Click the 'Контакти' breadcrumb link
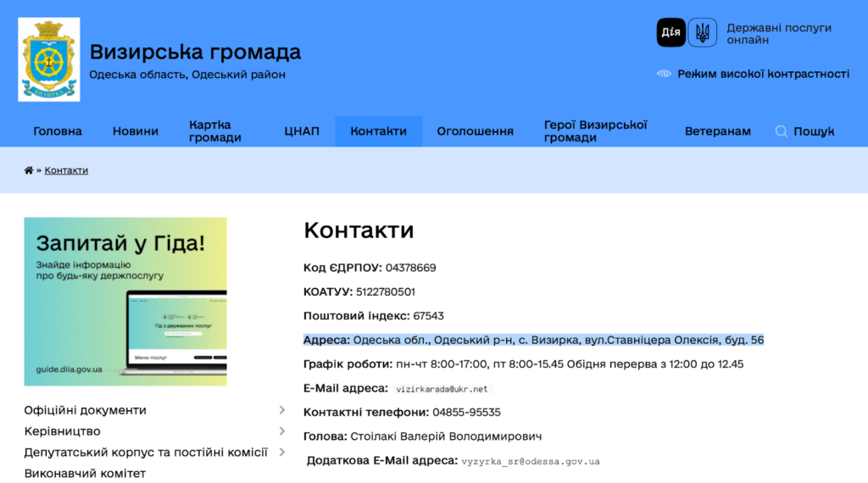This screenshot has width=868, height=483. [x=66, y=170]
